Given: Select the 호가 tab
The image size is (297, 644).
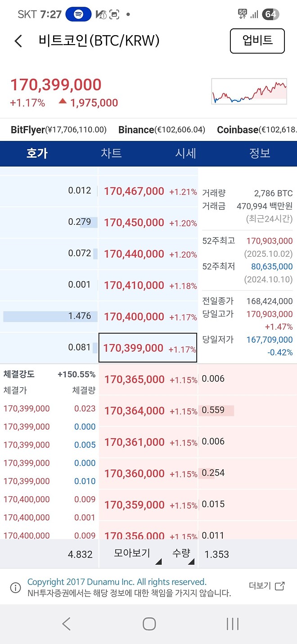Looking at the screenshot, I should click(x=37, y=154).
